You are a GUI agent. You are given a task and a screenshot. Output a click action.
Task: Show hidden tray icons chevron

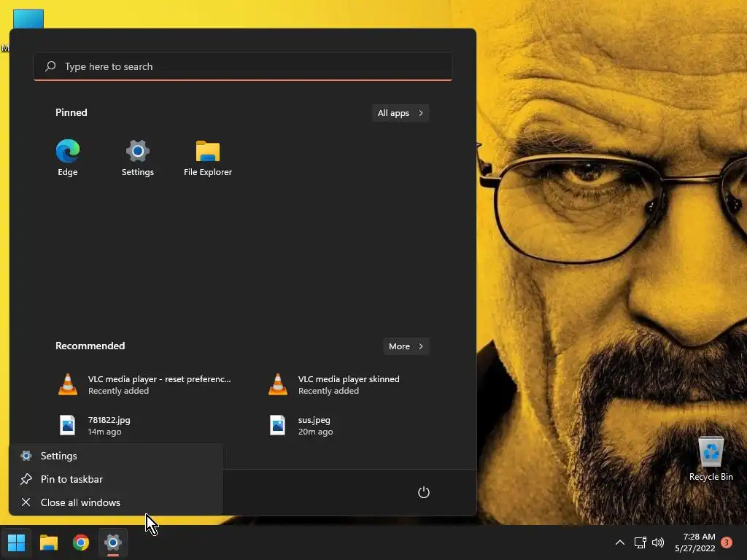(620, 542)
